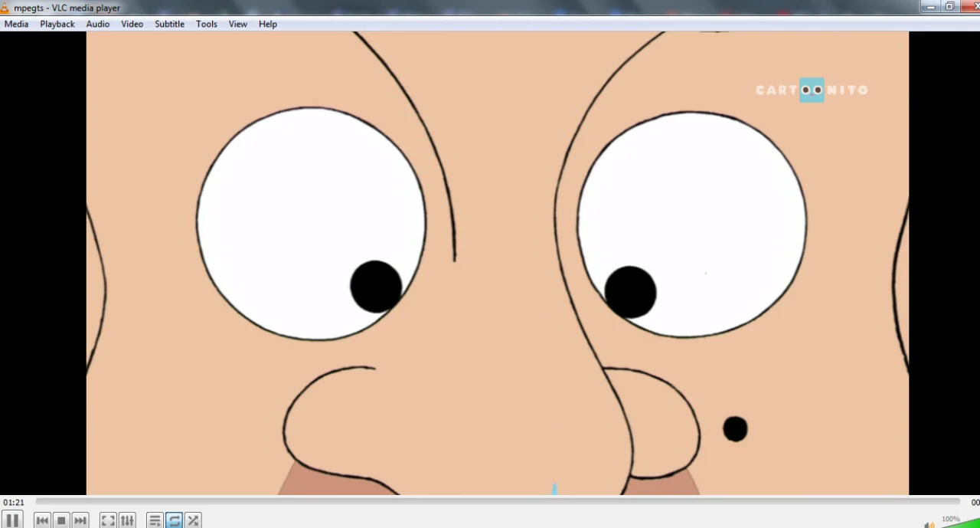Minimize the VLC window
980x528 pixels.
[931, 6]
